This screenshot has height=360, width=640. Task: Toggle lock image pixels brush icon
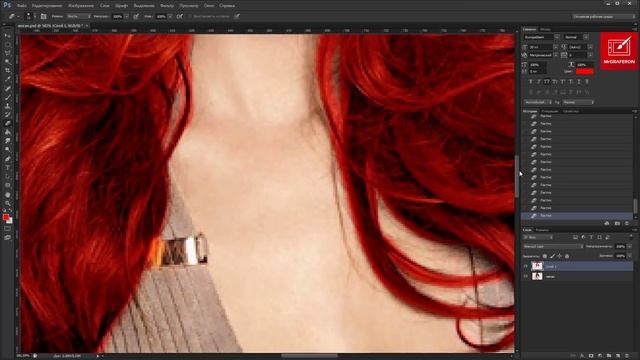coord(552,256)
